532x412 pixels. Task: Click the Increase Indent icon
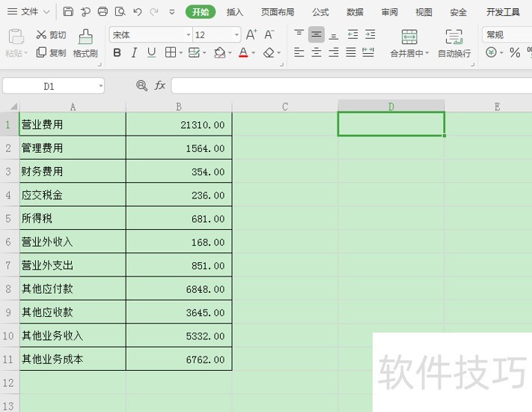[x=370, y=34]
